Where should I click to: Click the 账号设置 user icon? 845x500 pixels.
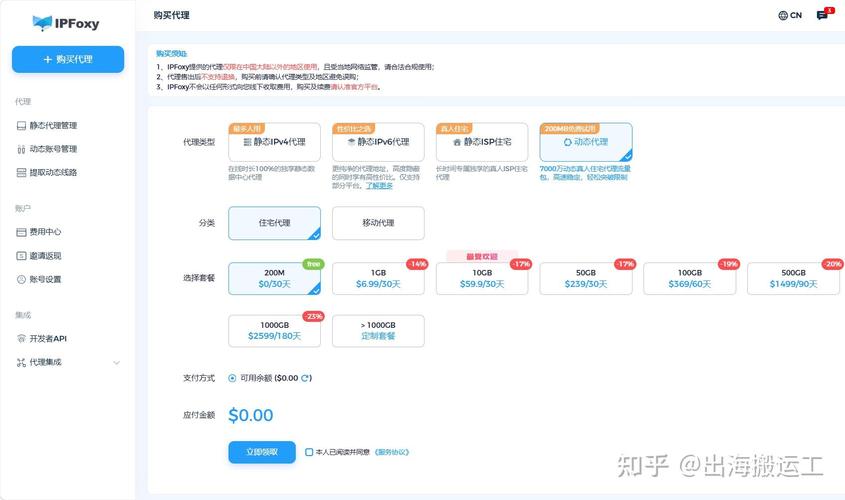[x=22, y=280]
